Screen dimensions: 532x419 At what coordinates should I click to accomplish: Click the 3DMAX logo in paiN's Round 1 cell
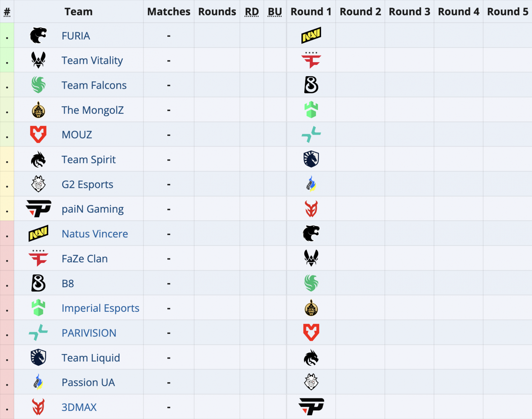click(311, 209)
